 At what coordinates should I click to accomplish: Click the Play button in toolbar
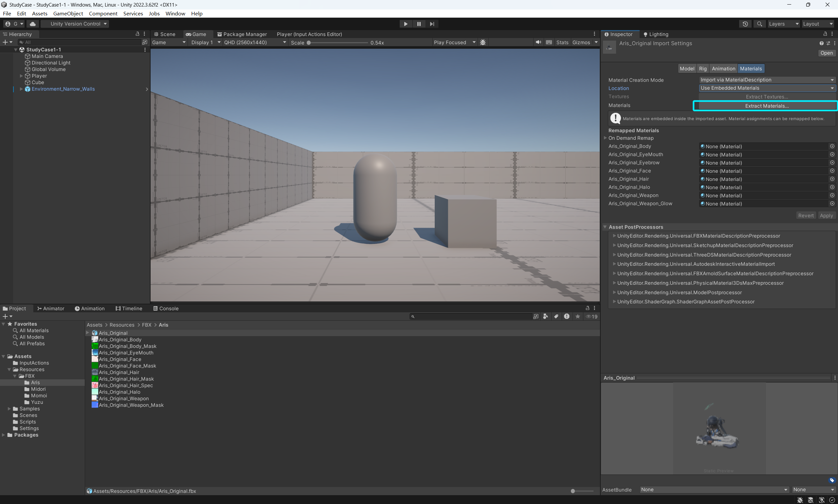click(x=405, y=24)
